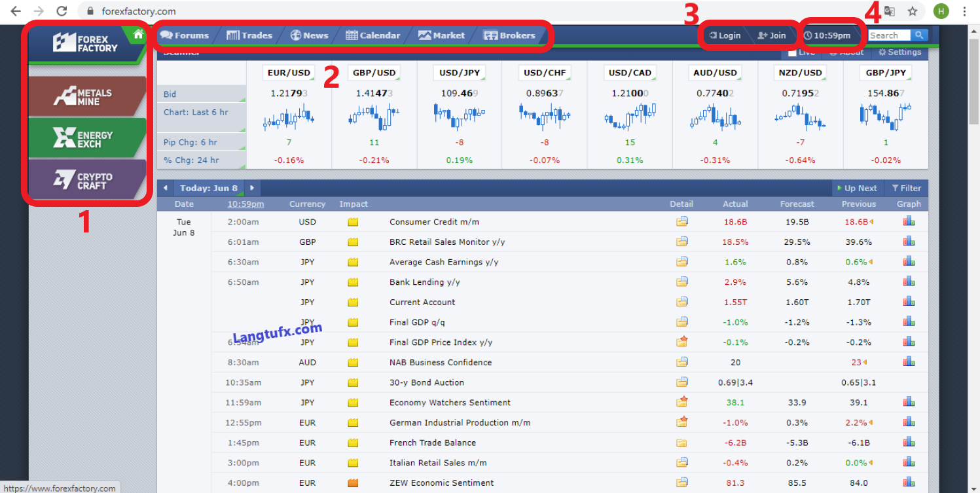Switch to the Calendar section

pyautogui.click(x=373, y=35)
